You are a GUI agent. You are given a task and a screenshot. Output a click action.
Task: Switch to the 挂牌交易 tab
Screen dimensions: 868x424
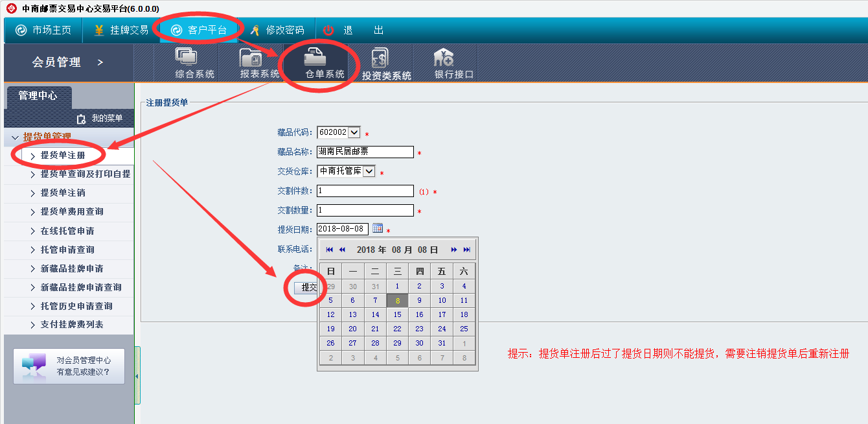tap(121, 30)
